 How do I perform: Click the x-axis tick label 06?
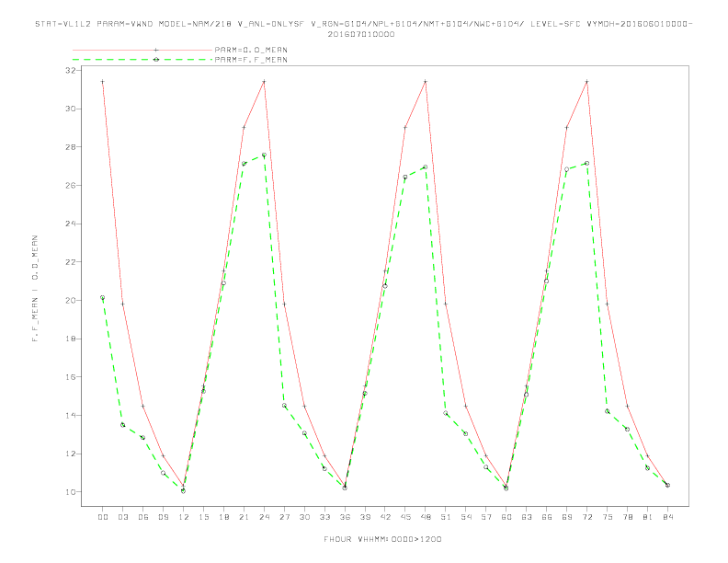tap(143, 517)
